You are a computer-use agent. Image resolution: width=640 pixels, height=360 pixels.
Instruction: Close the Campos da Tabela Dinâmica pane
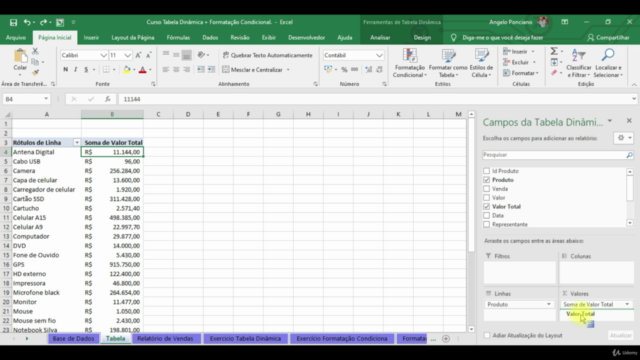point(629,121)
